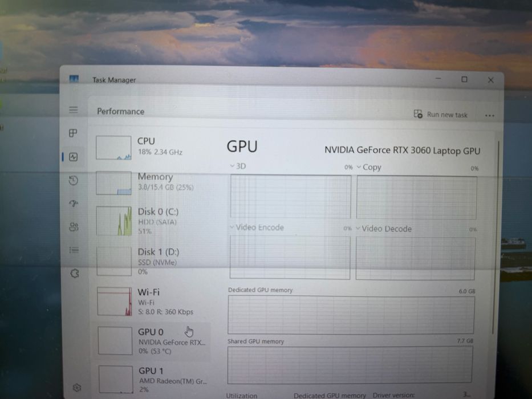Click the 'SSD (NVMe)' disk type label
This screenshot has height=399, width=532.
(x=157, y=262)
